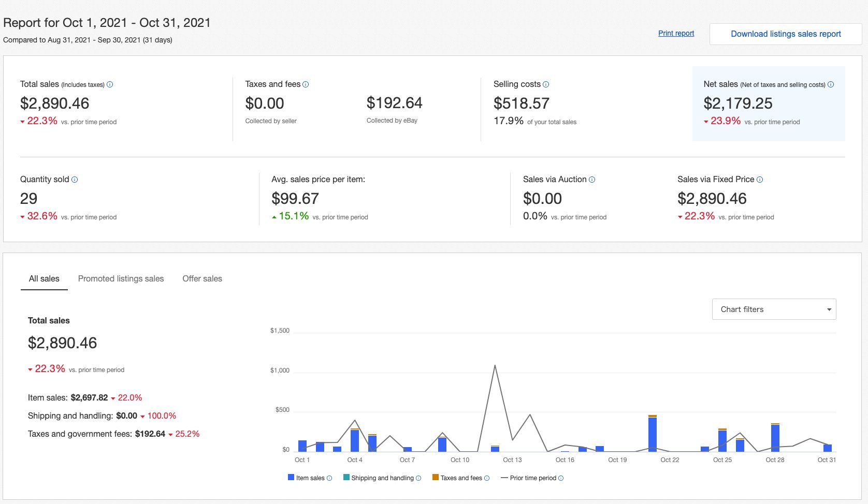Click info icon next to Taxes and fees legend
This screenshot has height=504, width=868.
(x=487, y=478)
